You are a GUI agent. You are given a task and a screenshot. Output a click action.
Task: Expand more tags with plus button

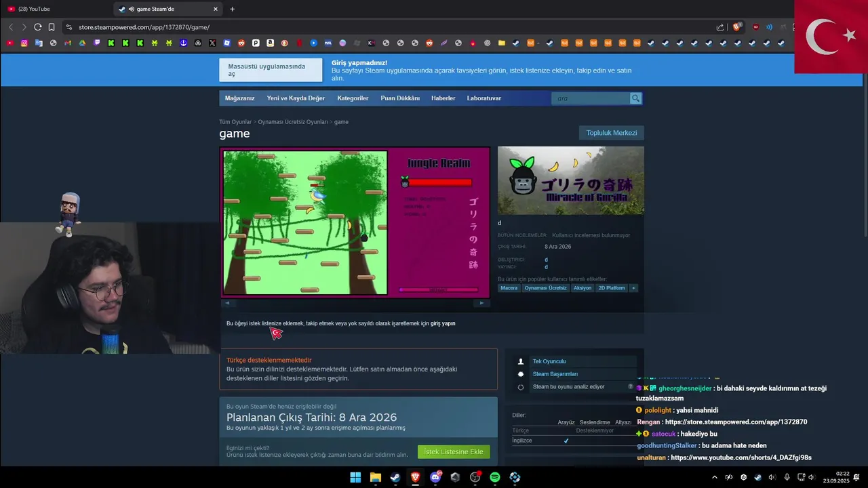(x=634, y=288)
